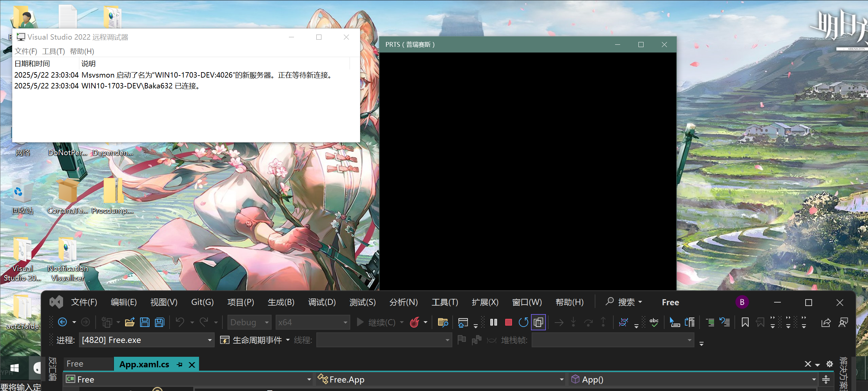Toggle bookmark with the bookmark icon

(745, 322)
